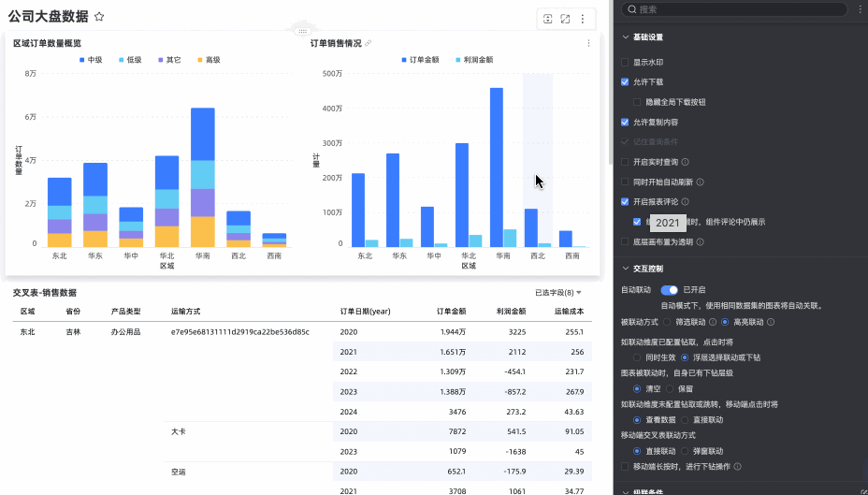This screenshot has width=868, height=495.
Task: Select 清空 radio option
Action: pyautogui.click(x=637, y=389)
